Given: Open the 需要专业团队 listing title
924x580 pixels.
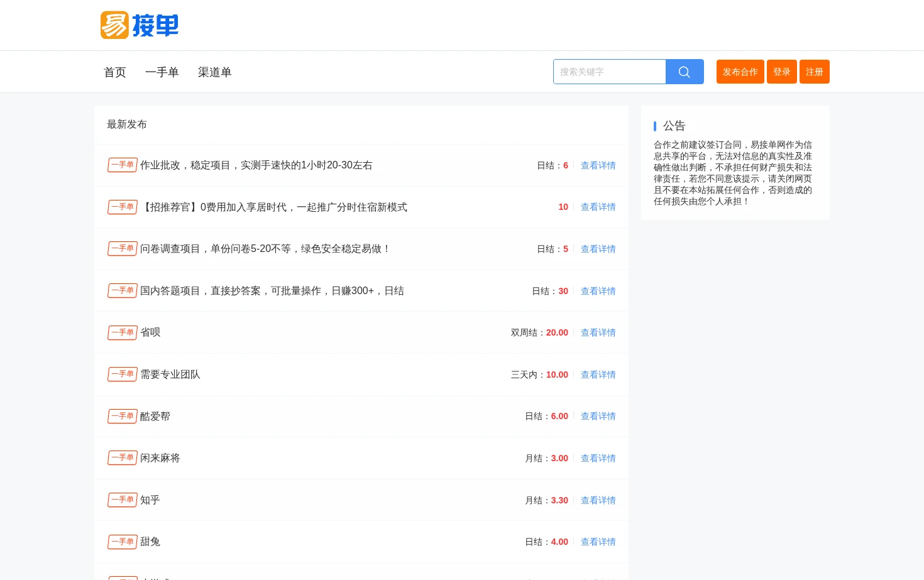Looking at the screenshot, I should [170, 375].
